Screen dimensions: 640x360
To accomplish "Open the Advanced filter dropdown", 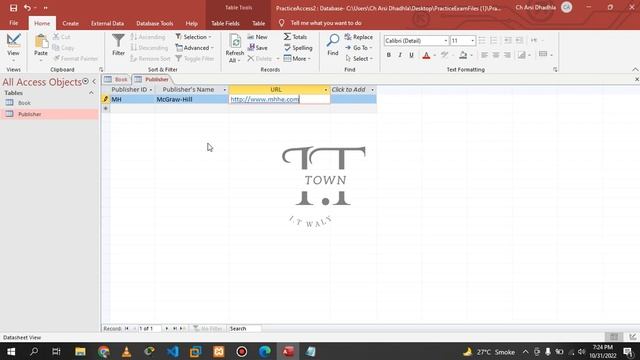I will 194,48.
